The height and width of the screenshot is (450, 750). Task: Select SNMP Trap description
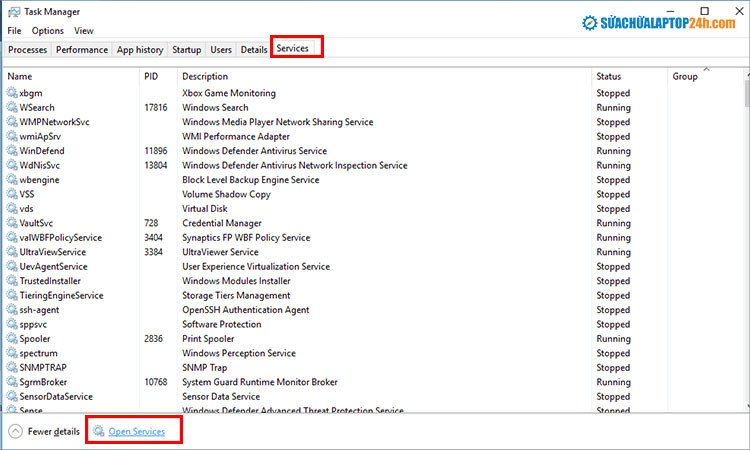(204, 367)
